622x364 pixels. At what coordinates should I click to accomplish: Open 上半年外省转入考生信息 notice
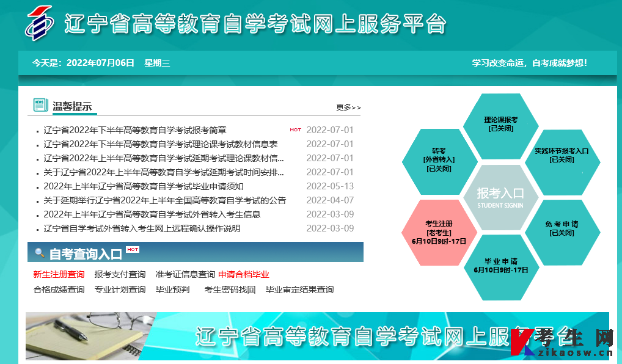tap(152, 214)
